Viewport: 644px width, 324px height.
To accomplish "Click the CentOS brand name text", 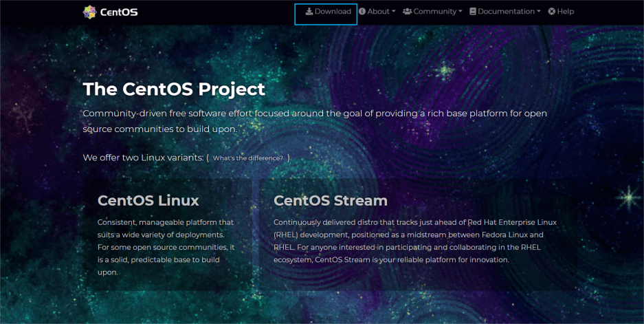I will pos(119,12).
